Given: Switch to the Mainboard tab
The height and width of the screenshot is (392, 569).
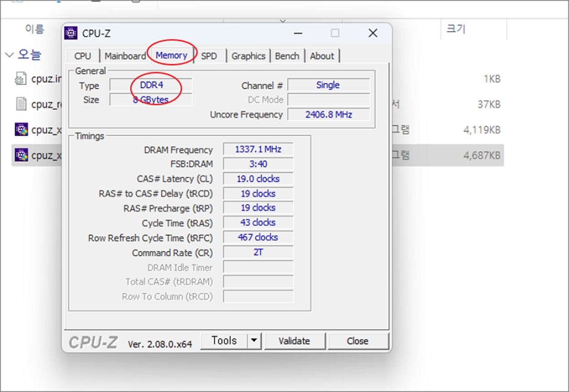Looking at the screenshot, I should point(125,56).
